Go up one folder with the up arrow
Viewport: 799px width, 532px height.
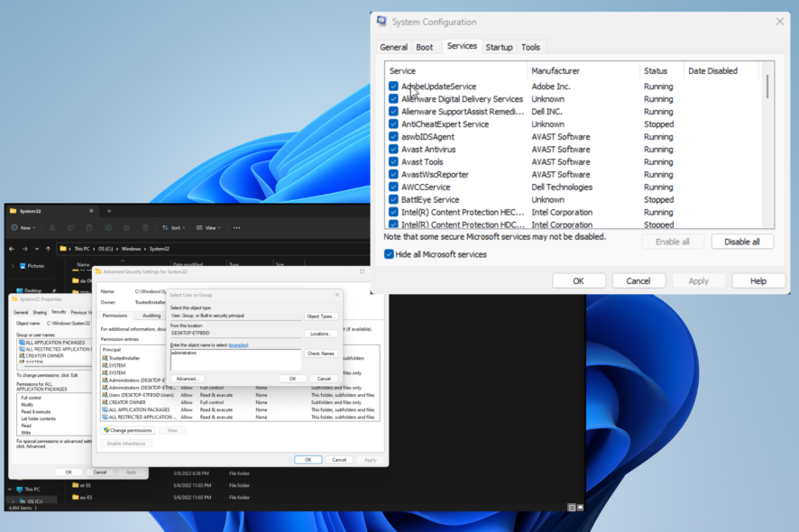tap(49, 249)
